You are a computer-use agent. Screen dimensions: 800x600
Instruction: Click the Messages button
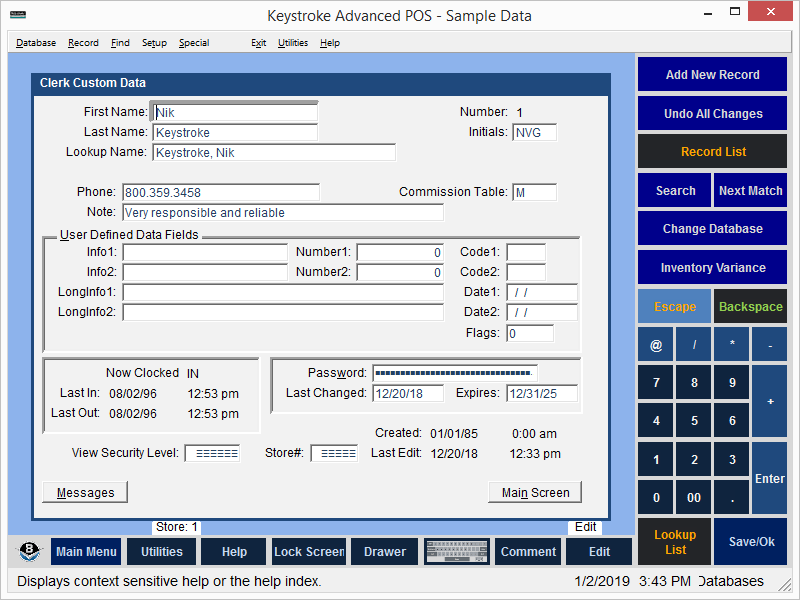click(85, 492)
